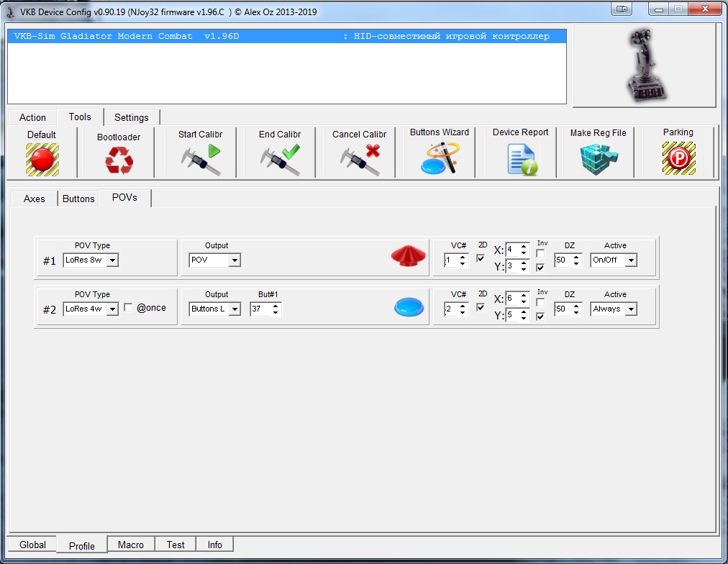Start calibration with green play caliper icon
Image resolution: width=728 pixels, height=564 pixels.
pyautogui.click(x=201, y=159)
